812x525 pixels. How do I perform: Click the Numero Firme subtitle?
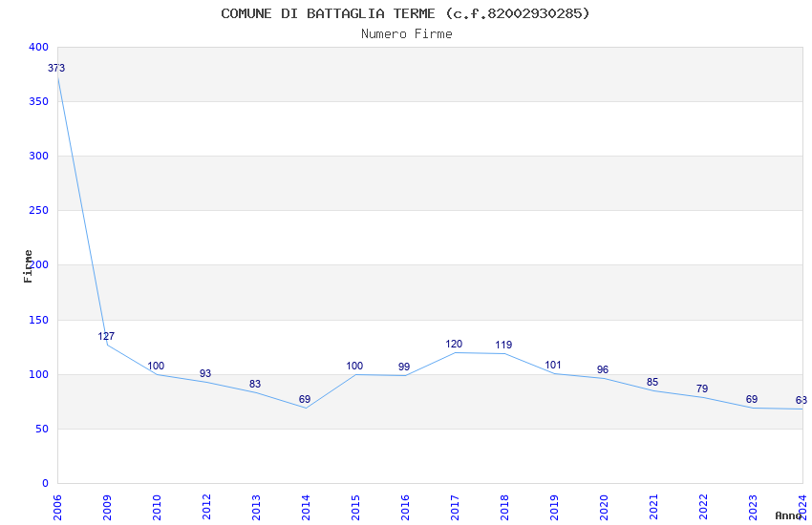[407, 34]
